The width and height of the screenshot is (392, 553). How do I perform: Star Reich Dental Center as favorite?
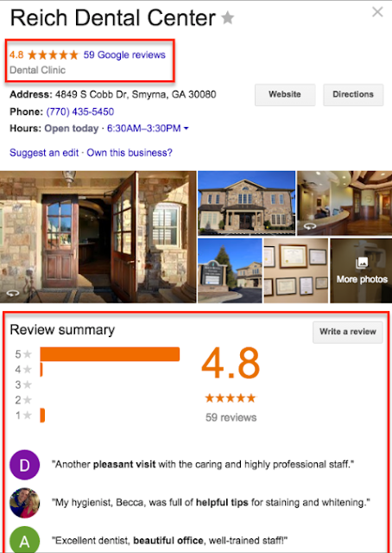pos(228,17)
